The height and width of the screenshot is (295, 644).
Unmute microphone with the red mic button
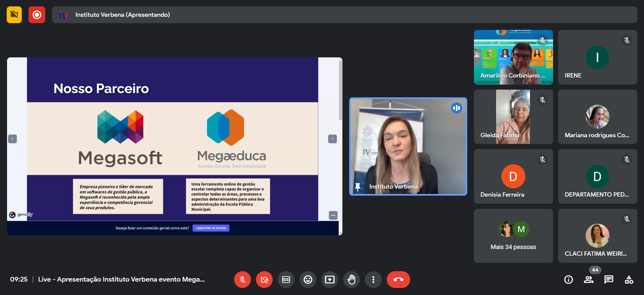243,280
